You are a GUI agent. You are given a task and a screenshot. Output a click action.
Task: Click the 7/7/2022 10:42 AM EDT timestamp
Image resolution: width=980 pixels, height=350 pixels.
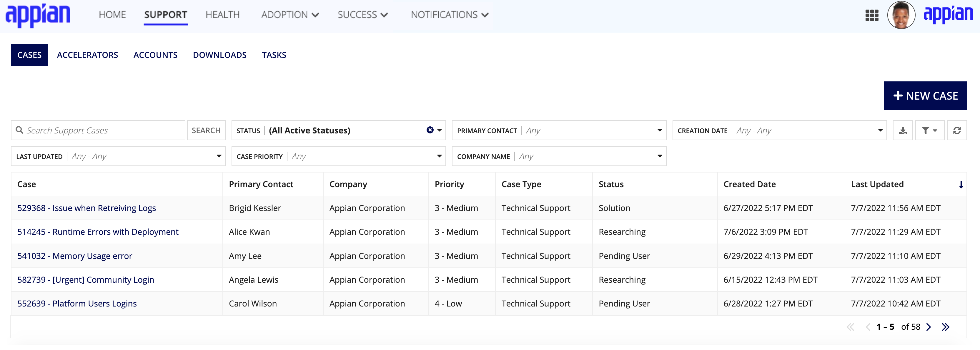click(x=896, y=304)
